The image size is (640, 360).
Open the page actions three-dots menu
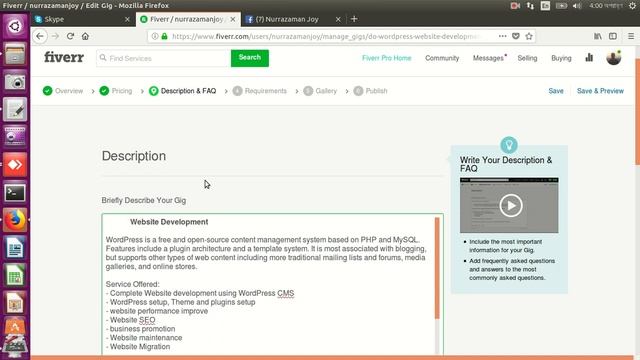point(502,36)
